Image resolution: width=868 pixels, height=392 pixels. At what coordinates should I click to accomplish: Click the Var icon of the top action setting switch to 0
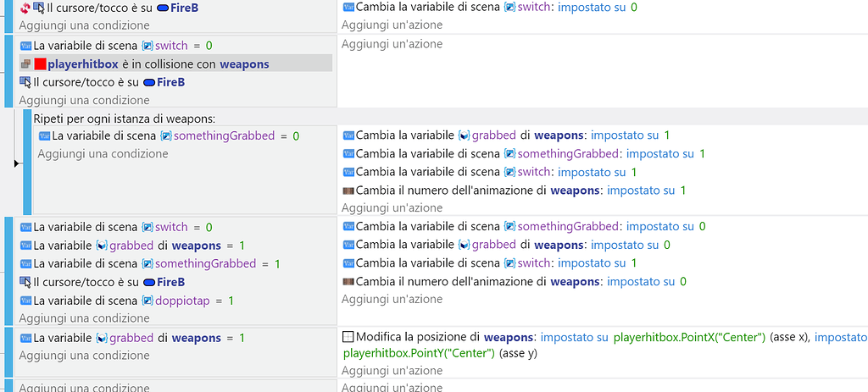tap(348, 8)
